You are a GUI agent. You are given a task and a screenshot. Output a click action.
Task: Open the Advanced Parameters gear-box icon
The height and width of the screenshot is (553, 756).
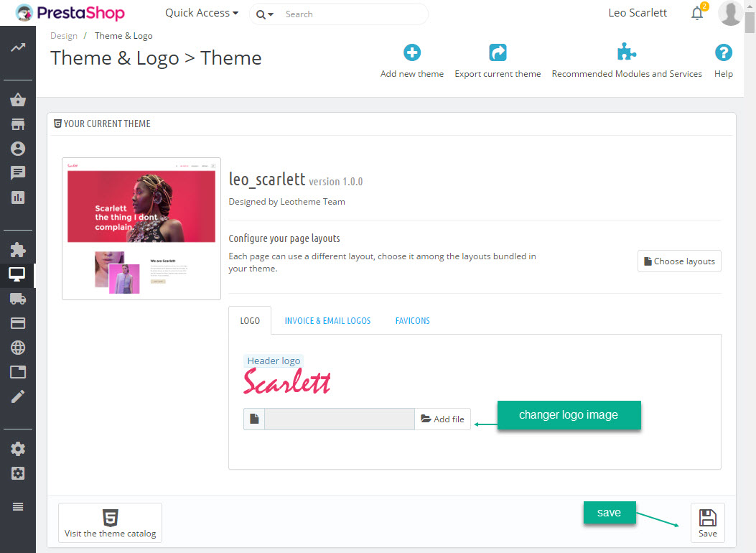pyautogui.click(x=18, y=473)
